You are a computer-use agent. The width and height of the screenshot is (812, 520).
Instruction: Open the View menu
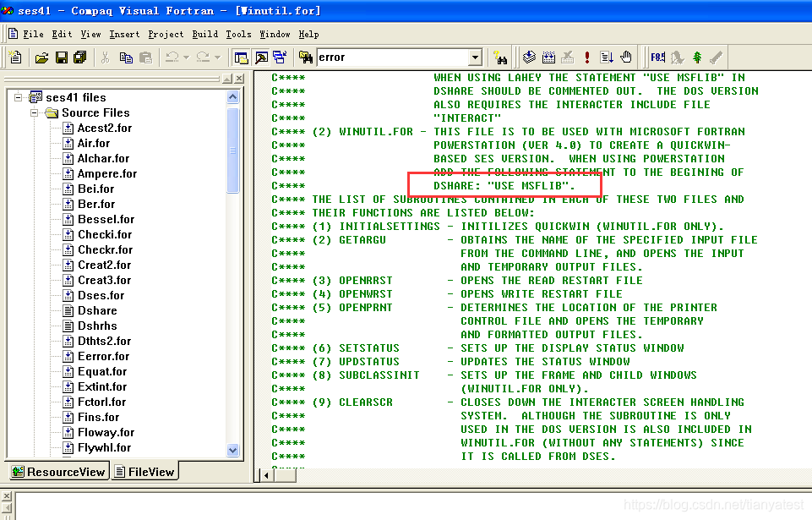90,34
